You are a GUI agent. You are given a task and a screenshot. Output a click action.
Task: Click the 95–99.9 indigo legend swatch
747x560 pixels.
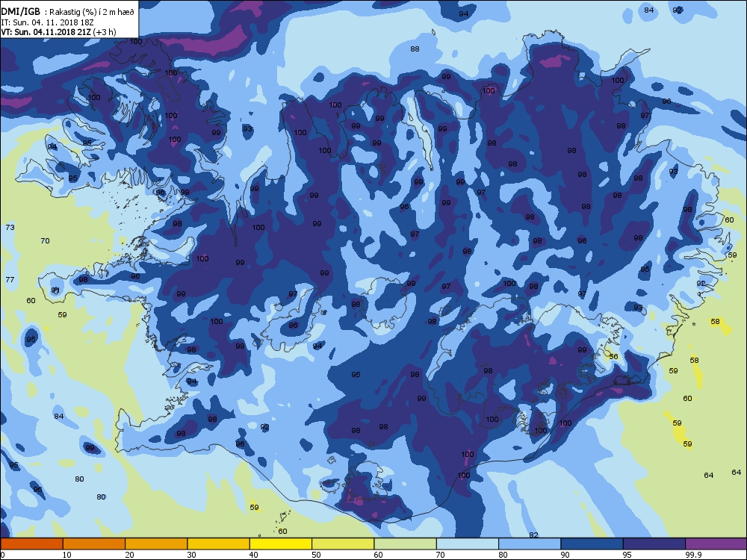pyautogui.click(x=654, y=544)
